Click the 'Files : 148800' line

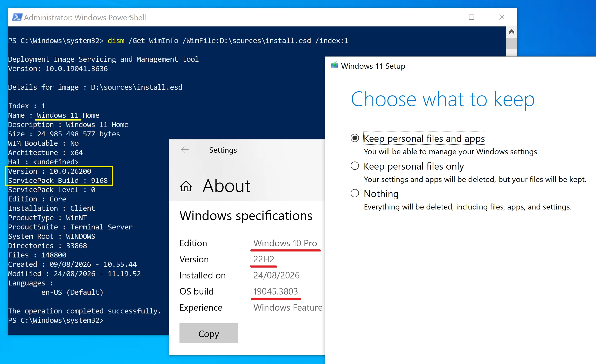click(x=37, y=255)
